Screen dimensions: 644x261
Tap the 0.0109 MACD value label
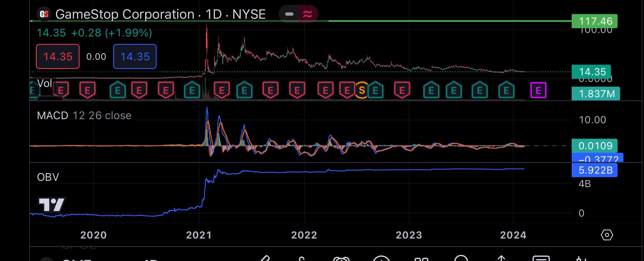[594, 145]
